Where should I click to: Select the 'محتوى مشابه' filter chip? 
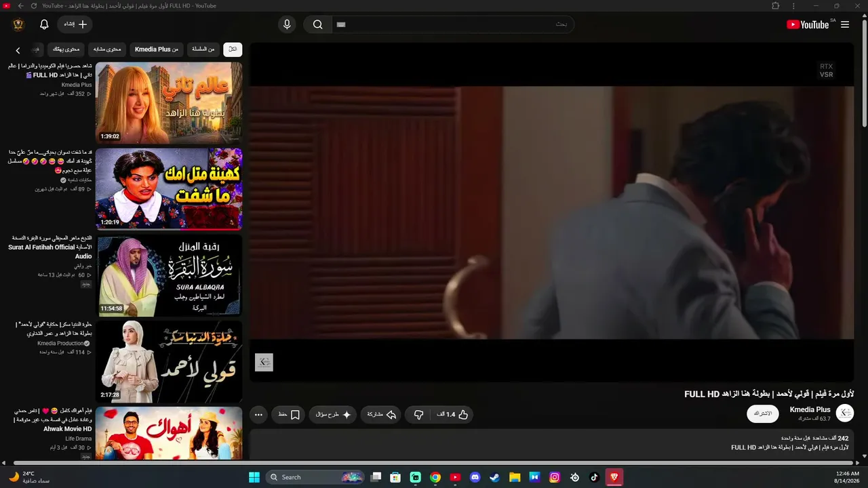click(x=107, y=49)
